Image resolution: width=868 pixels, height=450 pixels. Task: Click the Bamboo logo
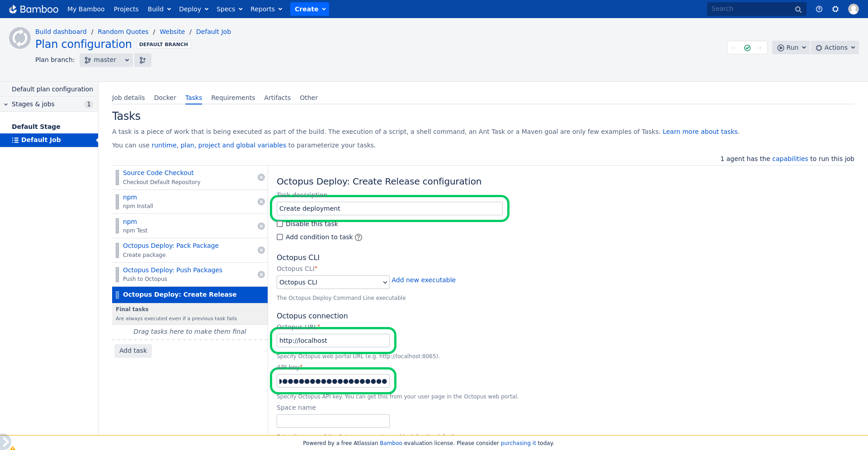coord(34,9)
